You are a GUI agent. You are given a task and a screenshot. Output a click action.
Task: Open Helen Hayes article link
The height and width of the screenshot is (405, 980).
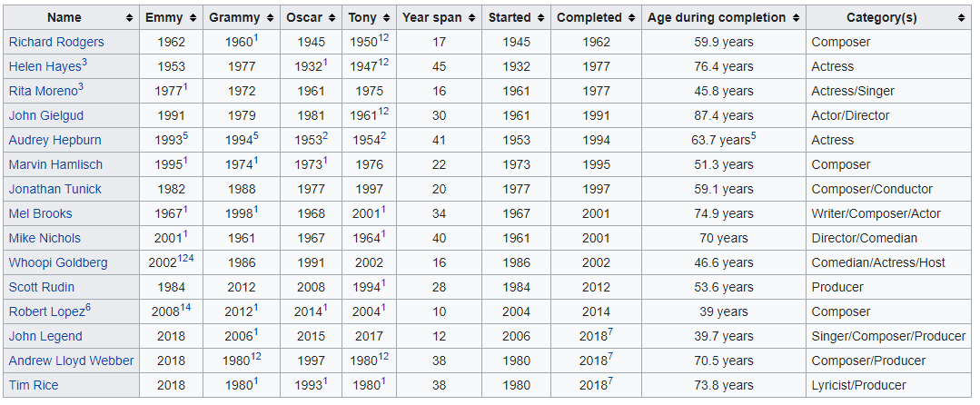[x=45, y=66]
